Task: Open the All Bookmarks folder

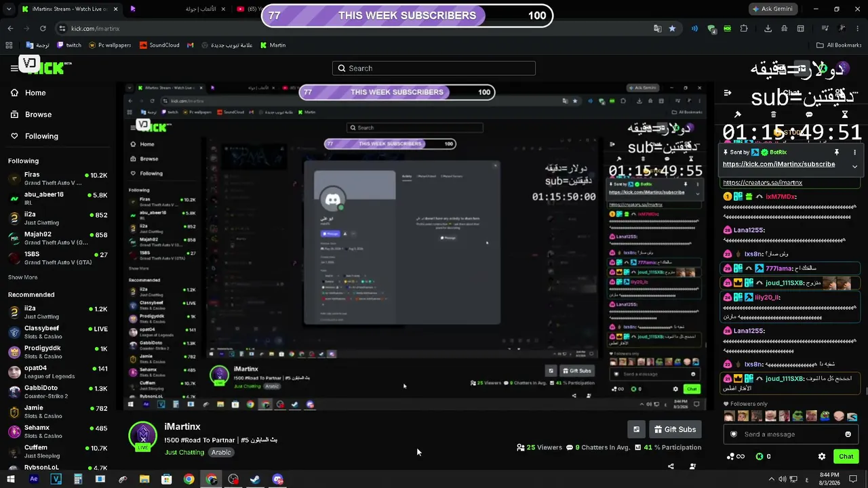Action: (x=839, y=45)
